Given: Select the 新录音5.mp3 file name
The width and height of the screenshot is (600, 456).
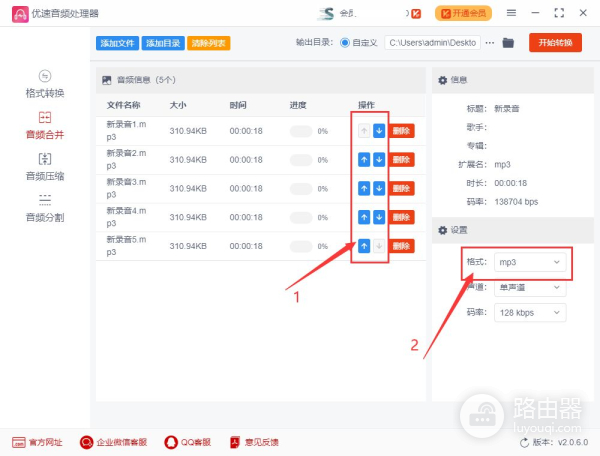Looking at the screenshot, I should 126,246.
